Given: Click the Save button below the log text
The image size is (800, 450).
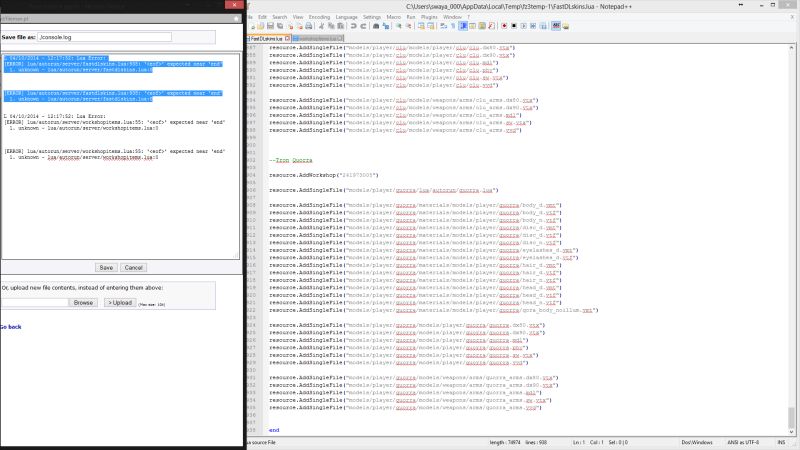Looking at the screenshot, I should pyautogui.click(x=106, y=267).
